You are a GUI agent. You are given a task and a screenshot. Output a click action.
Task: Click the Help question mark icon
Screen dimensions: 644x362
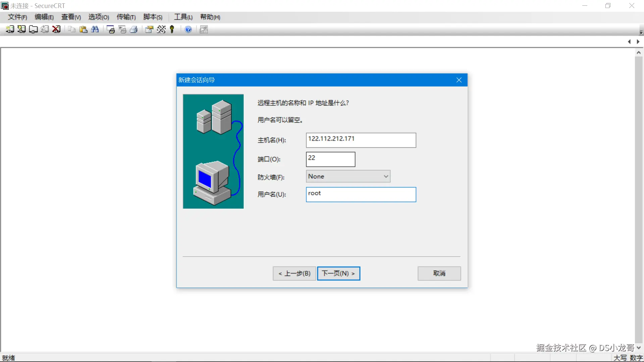click(188, 29)
